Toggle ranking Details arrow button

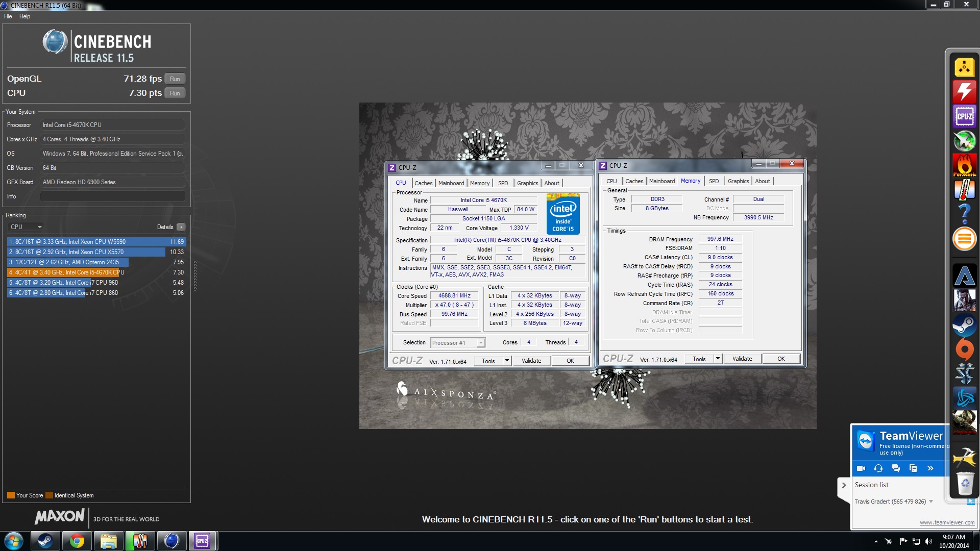tap(181, 227)
